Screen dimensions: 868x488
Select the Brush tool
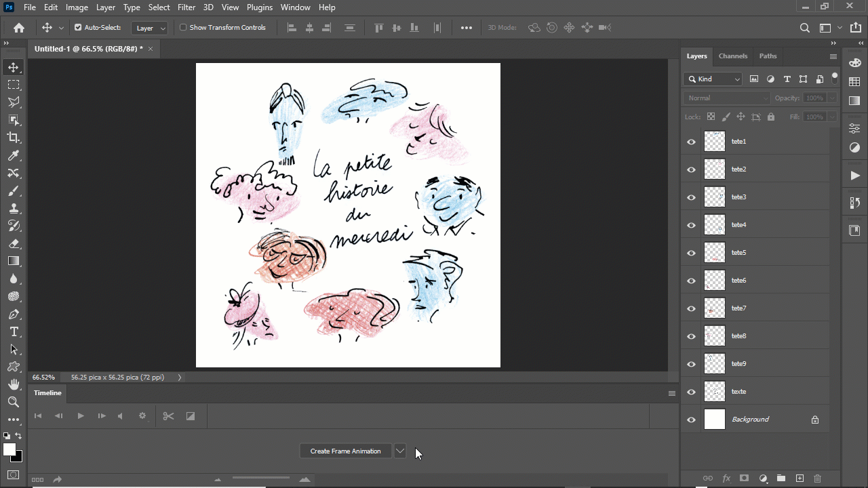click(14, 191)
